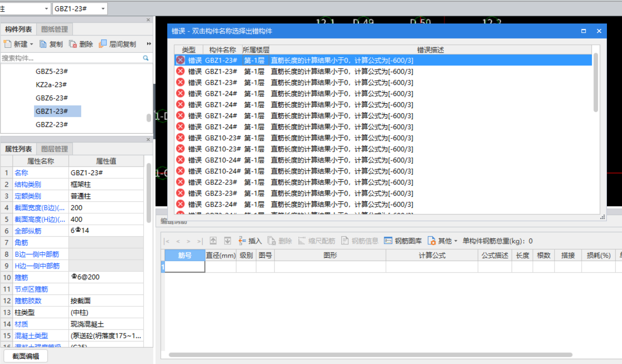
Task: Click the 直径(mm) column header
Action: pyautogui.click(x=220, y=255)
